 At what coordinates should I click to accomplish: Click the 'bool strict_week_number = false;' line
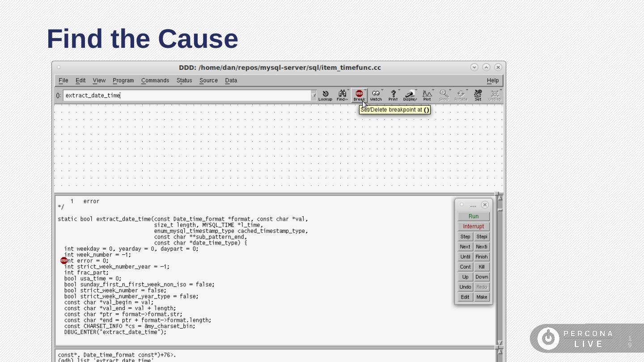coord(115,290)
